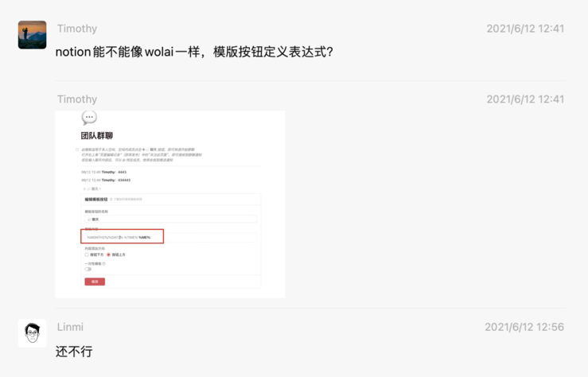Open the attached wolai screenshot image
The width and height of the screenshot is (588, 377).
(x=170, y=204)
